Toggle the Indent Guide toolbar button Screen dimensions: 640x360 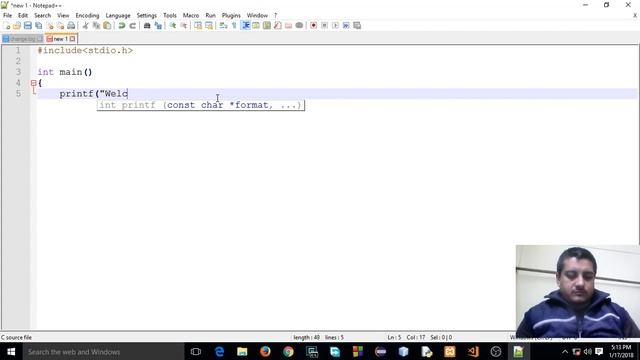tap(246, 26)
